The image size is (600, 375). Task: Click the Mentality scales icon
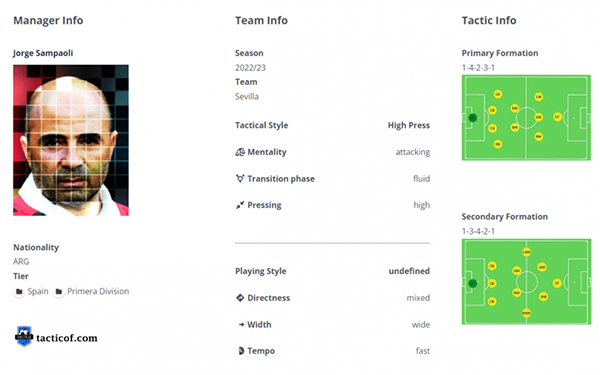240,152
